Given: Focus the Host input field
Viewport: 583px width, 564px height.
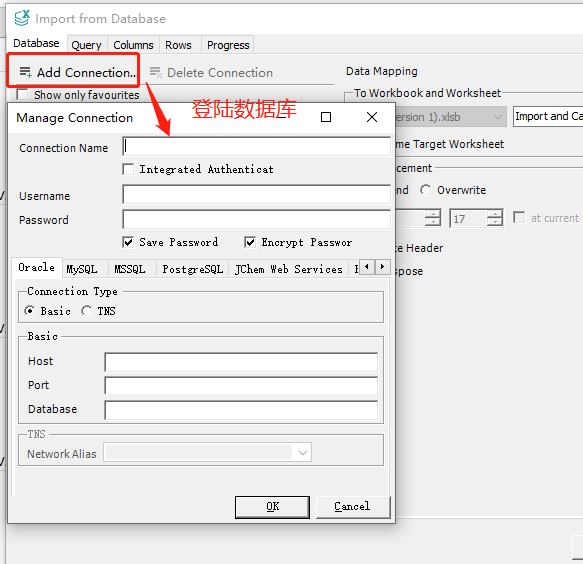Looking at the screenshot, I should click(241, 362).
